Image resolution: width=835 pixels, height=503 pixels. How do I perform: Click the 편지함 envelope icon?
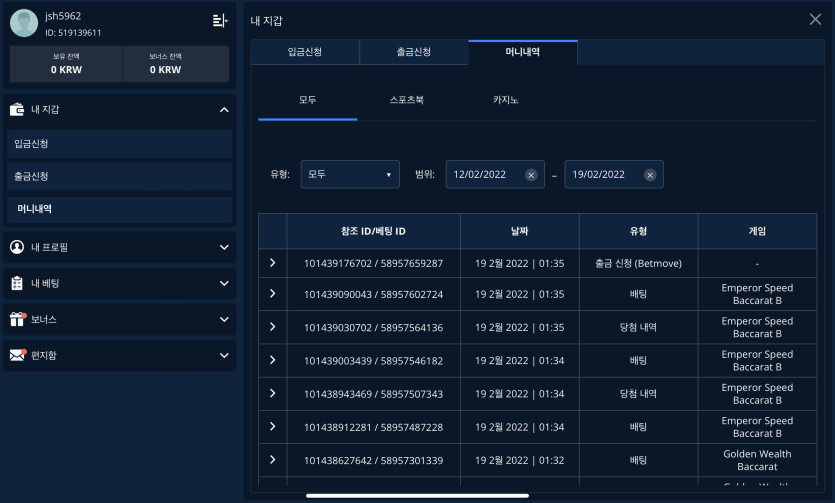click(x=18, y=355)
